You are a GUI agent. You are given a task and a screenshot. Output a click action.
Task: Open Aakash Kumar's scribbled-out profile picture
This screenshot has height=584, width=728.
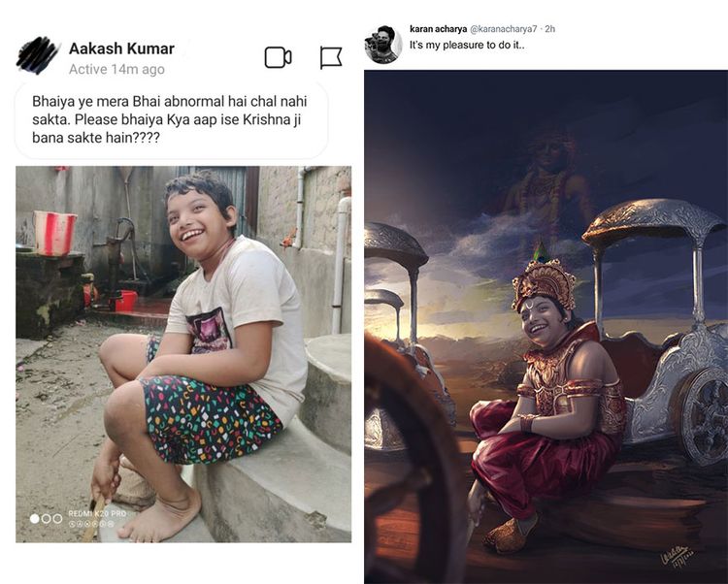(x=38, y=55)
